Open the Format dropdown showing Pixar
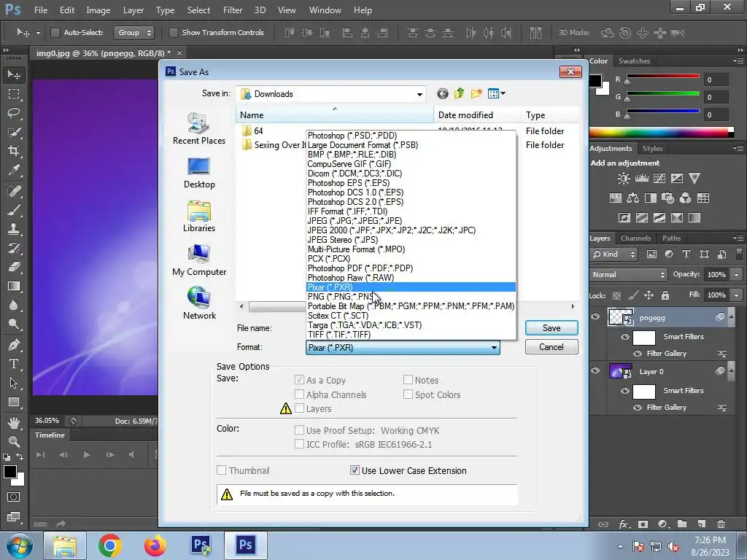The height and width of the screenshot is (560, 747). pos(403,348)
